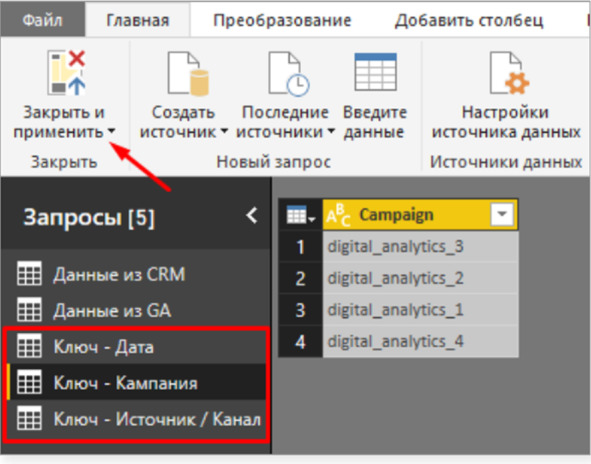Click the Закрыть и применить icon
Screen dimensions: 591x464
click(66, 72)
